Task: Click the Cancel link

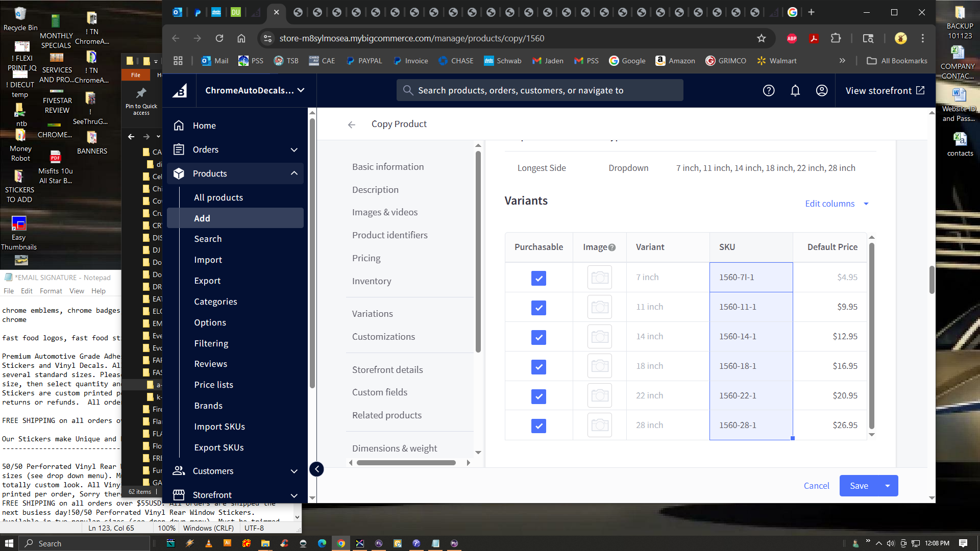Action: click(x=816, y=486)
